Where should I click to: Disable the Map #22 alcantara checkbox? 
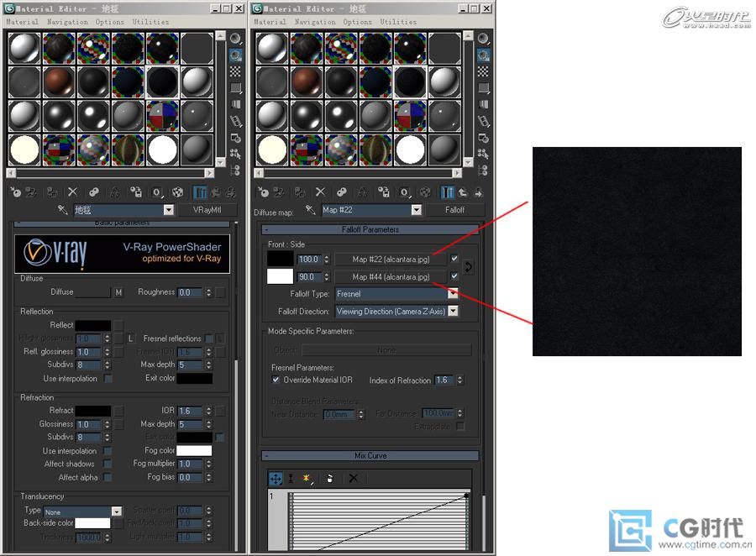pos(454,259)
